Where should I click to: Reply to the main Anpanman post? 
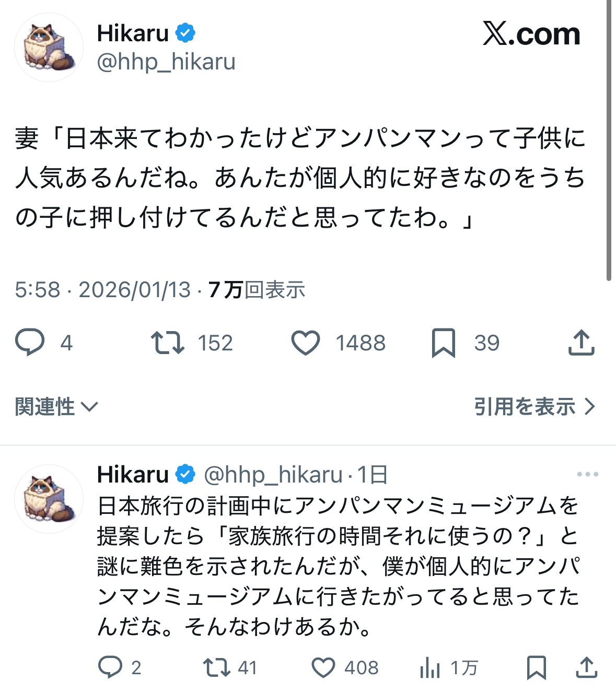pyautogui.click(x=30, y=343)
